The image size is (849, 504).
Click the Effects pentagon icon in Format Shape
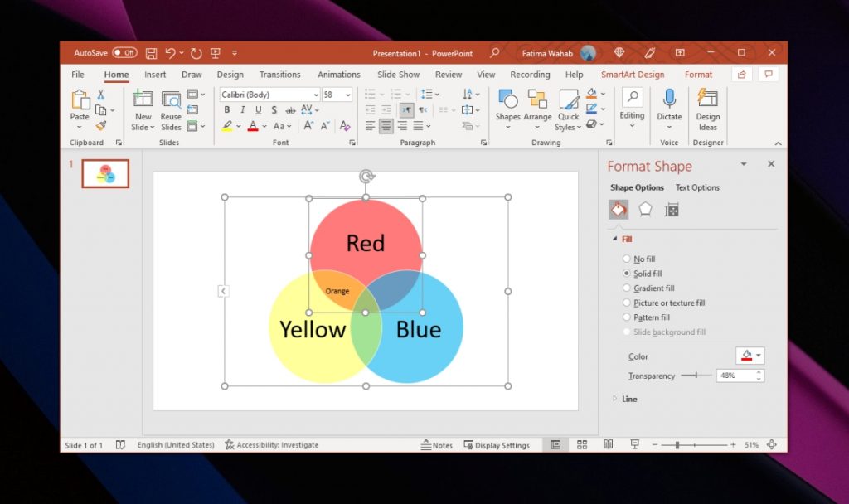click(644, 209)
